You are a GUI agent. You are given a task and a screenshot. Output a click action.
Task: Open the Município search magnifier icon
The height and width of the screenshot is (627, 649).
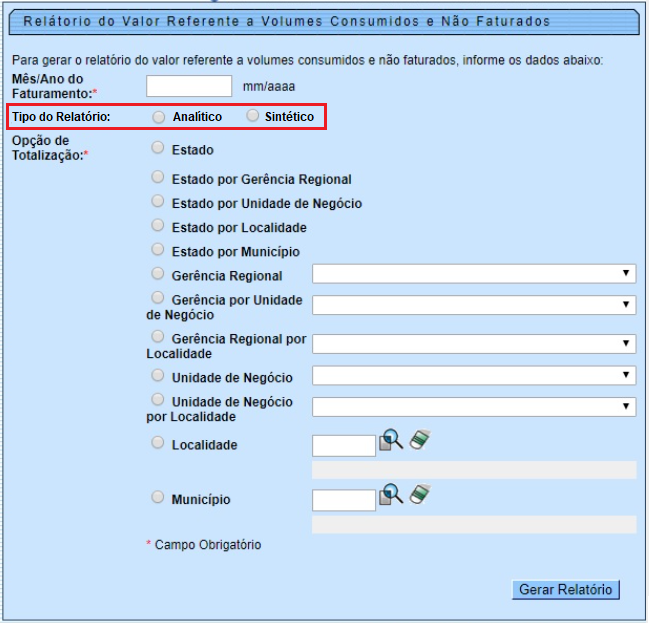pyautogui.click(x=391, y=494)
